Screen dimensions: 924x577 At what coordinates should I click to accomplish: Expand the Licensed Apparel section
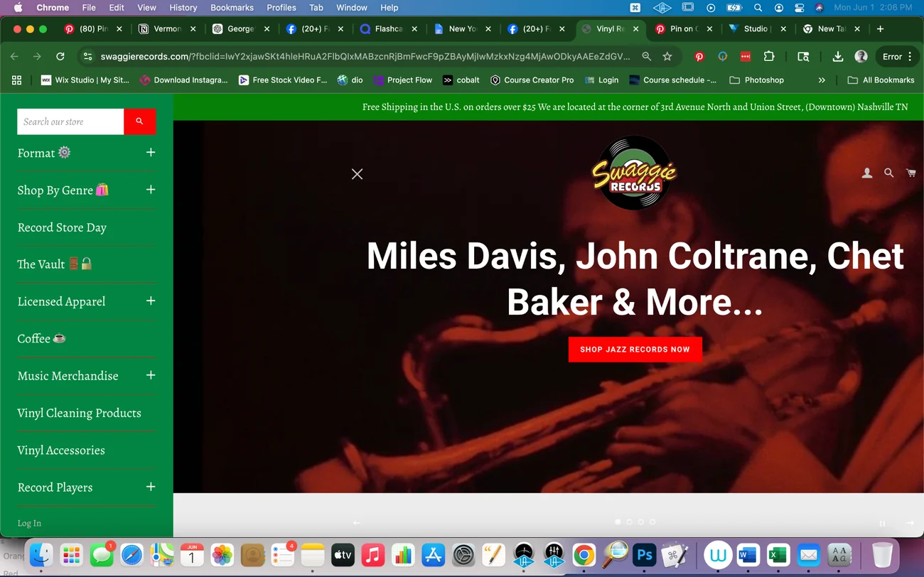[151, 301]
